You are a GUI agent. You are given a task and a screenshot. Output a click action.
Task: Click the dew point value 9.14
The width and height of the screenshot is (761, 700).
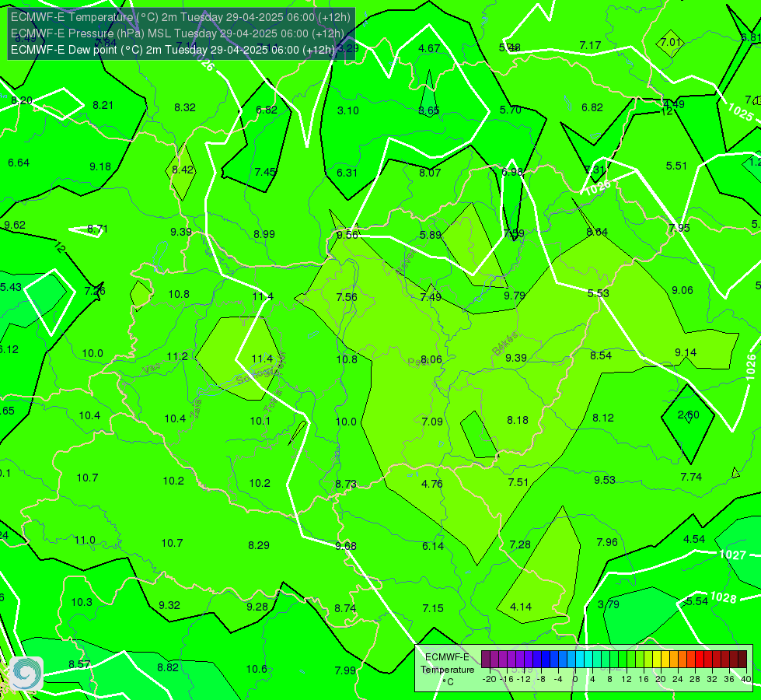(x=686, y=352)
